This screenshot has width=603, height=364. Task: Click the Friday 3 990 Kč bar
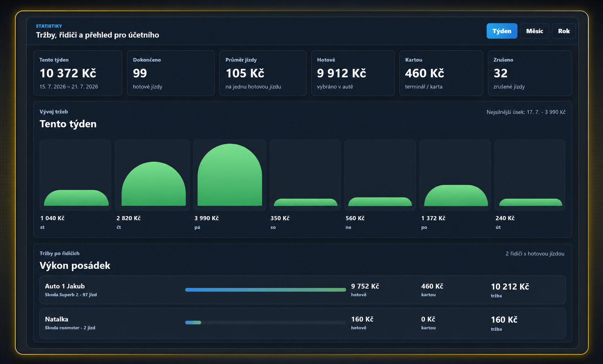(230, 175)
